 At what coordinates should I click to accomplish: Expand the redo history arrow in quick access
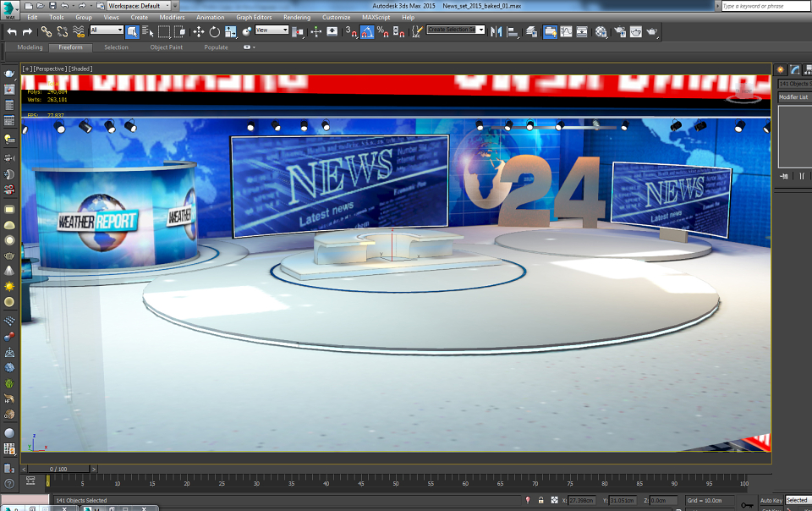(91, 6)
